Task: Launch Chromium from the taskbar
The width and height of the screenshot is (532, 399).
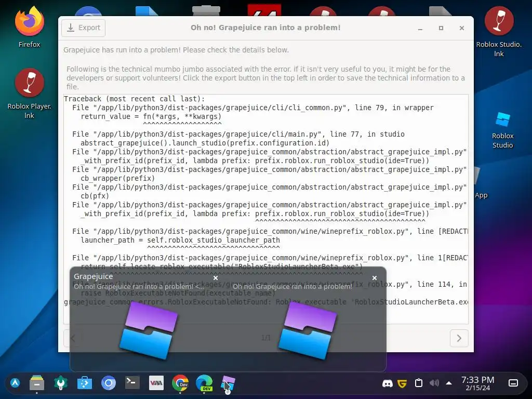Action: (109, 383)
